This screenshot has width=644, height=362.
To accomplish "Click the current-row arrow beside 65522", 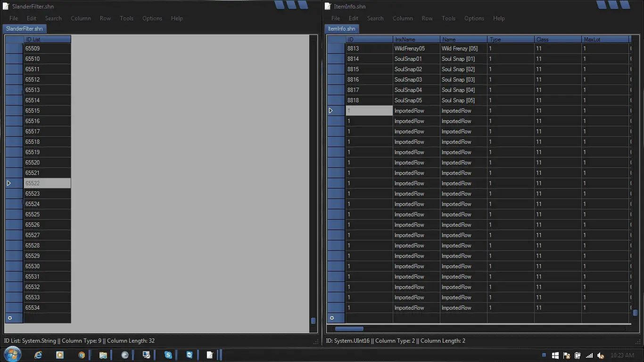I will click(x=9, y=183).
